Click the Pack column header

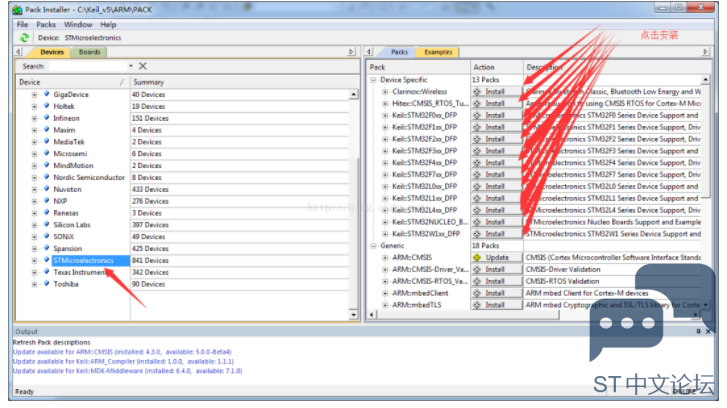pos(418,67)
